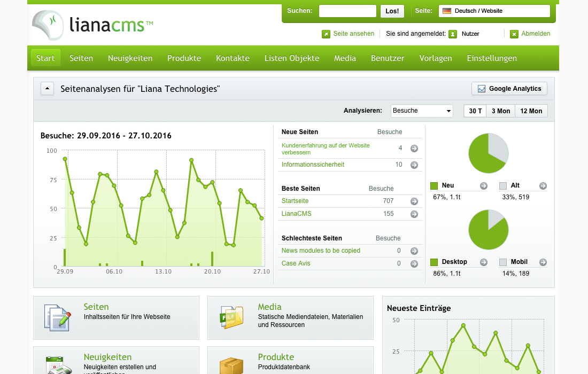Open the Neuigkeiten menu item
Image resolution: width=588 pixels, height=374 pixels.
tap(130, 58)
